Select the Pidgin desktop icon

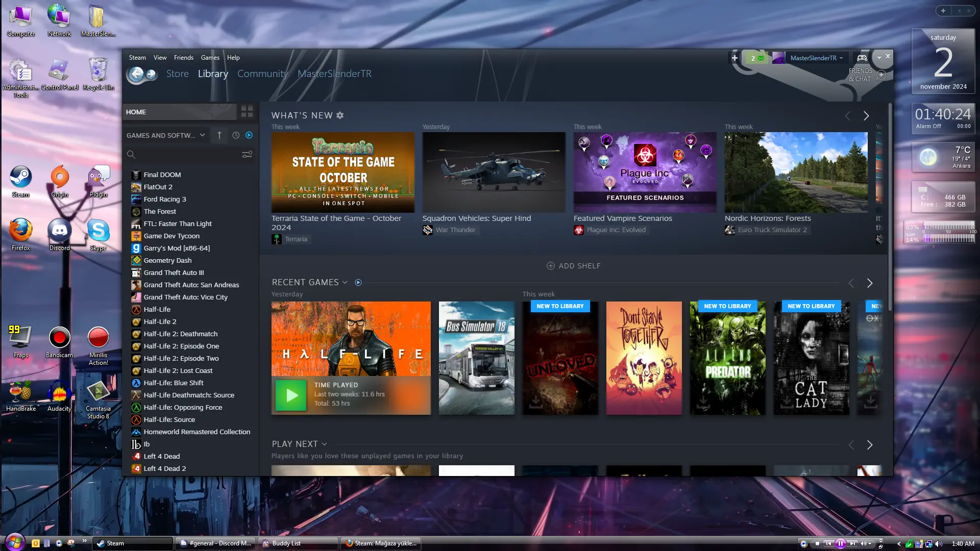99,182
